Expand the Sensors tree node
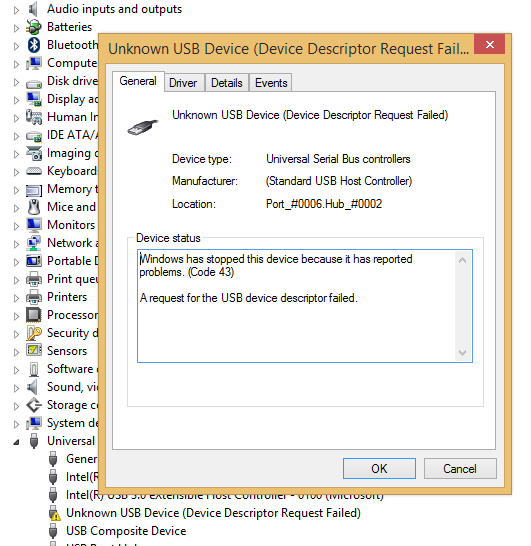 tap(16, 352)
